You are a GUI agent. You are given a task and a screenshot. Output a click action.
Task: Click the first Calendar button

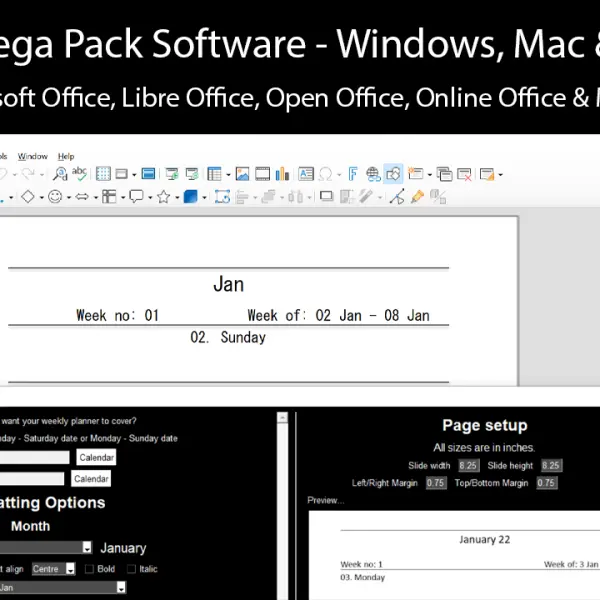(x=95, y=457)
